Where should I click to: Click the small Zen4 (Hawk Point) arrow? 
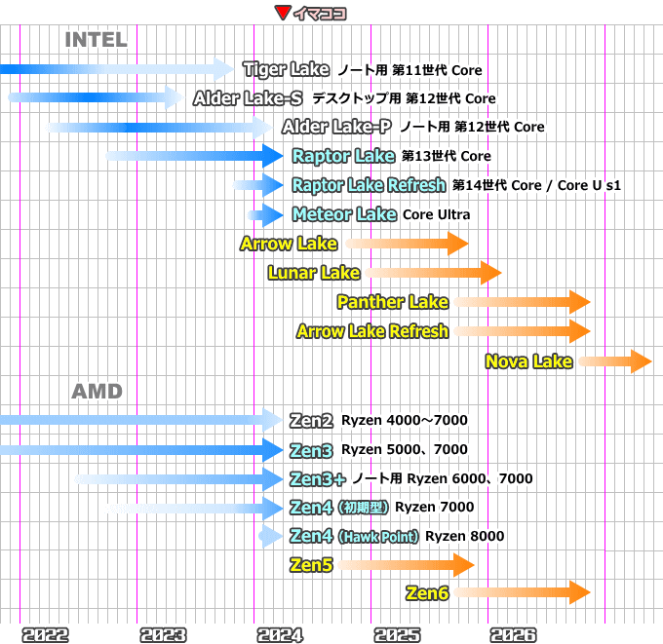[x=271, y=536]
